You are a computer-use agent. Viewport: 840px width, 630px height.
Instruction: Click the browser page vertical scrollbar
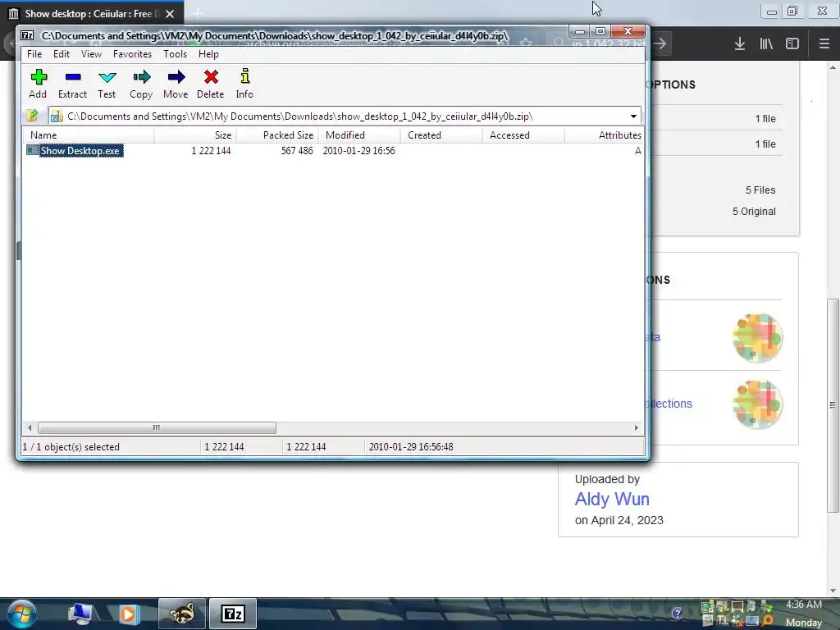[x=833, y=405]
